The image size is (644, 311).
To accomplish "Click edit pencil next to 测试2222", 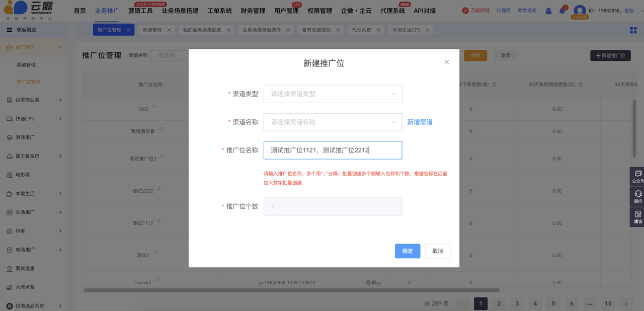I will click(158, 189).
